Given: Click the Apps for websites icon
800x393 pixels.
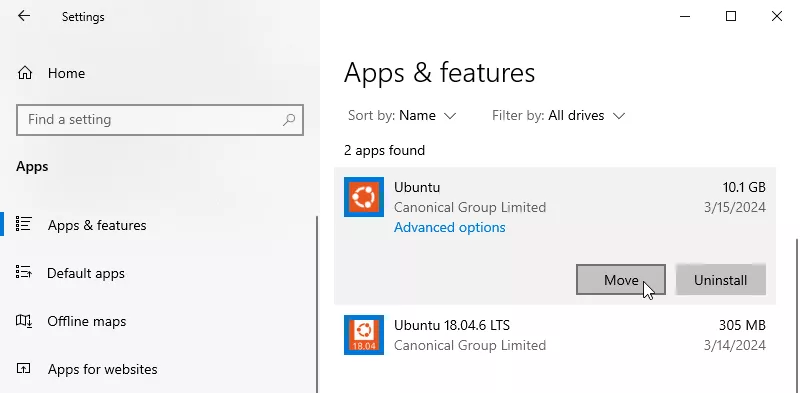Looking at the screenshot, I should pos(23,368).
